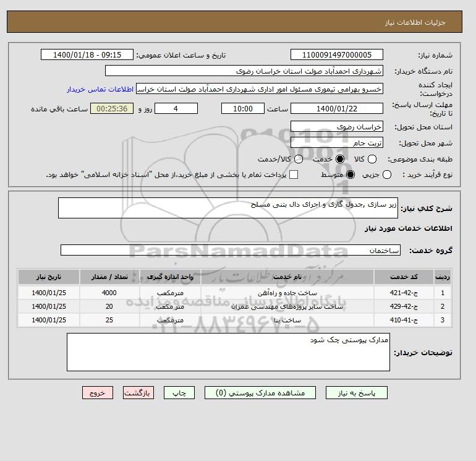Image resolution: width=476 pixels, height=461 pixels.
Task: Click the استان محل تحویل field
Action: tap(337, 126)
